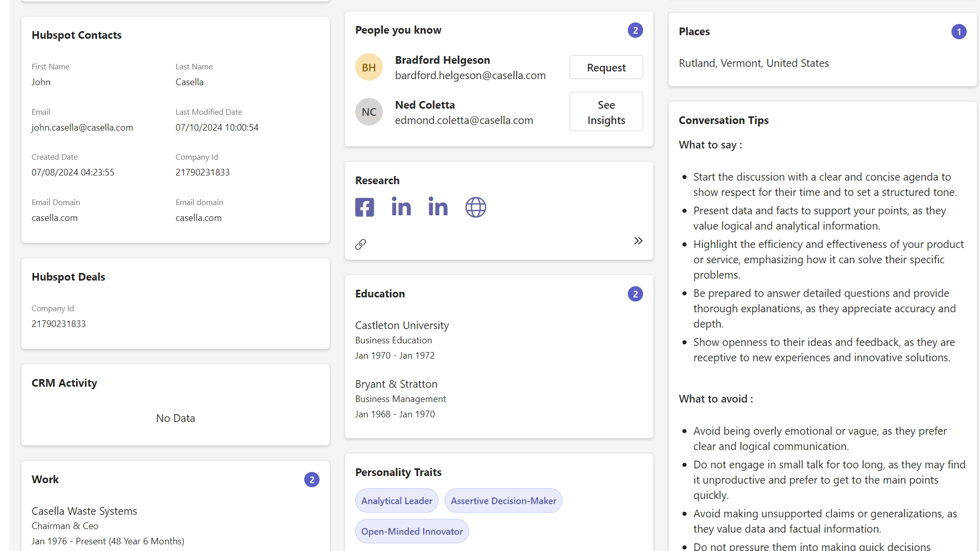Screen dimensions: 980x551
Task: Click See Insights for Ned Coletta
Action: pos(606,111)
